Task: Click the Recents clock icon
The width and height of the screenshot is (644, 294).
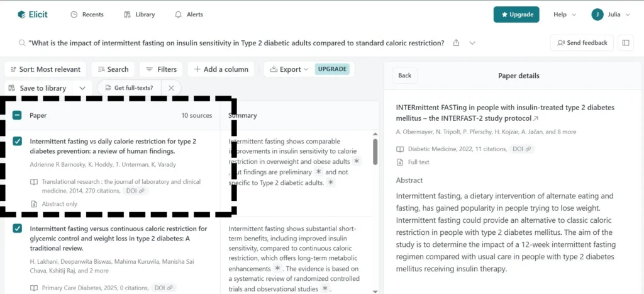Action: [x=74, y=14]
